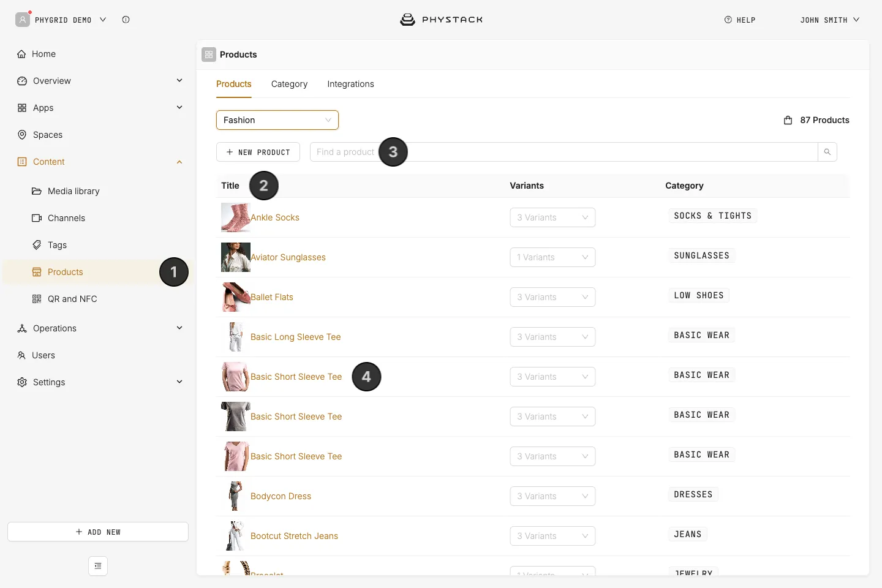Click the shopping bag icon beside 87 Products

point(788,120)
